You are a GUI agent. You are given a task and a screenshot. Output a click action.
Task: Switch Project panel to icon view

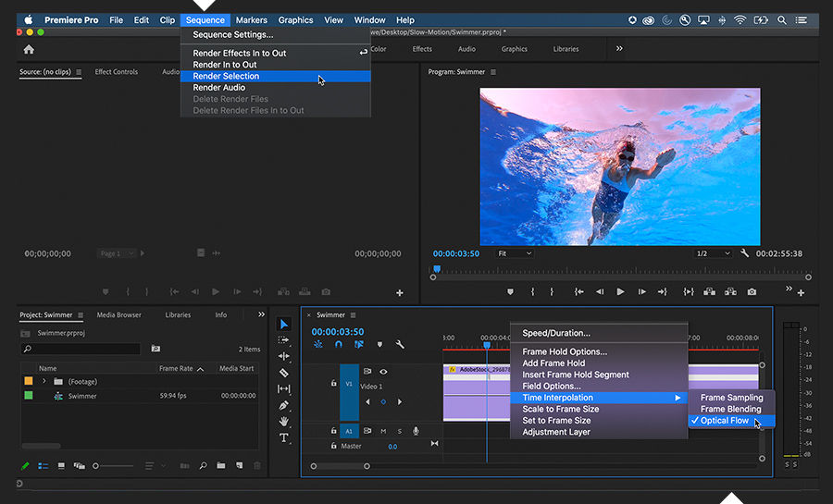(x=61, y=466)
